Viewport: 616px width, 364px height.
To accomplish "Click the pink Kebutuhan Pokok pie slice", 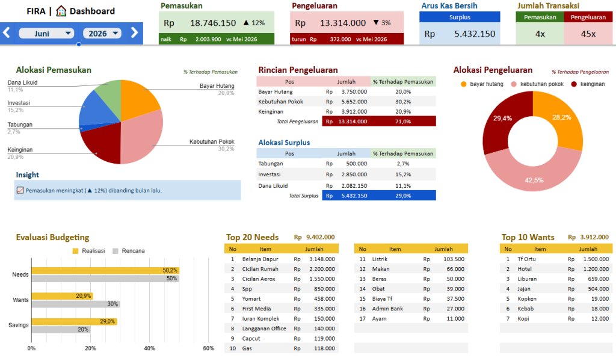I will [x=143, y=135].
